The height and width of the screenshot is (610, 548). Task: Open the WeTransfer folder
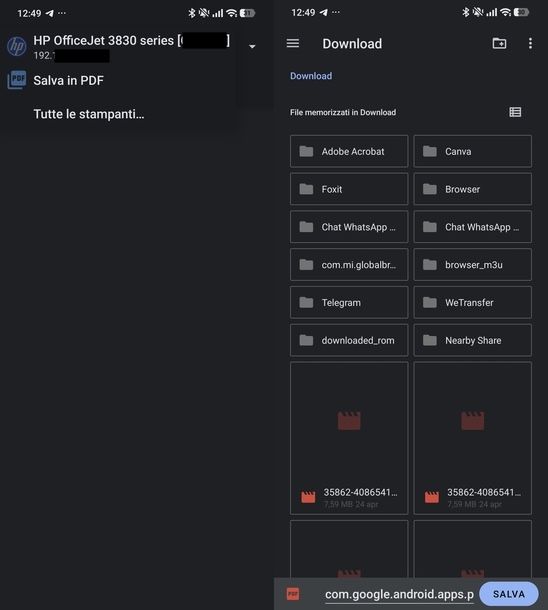[x=473, y=302]
